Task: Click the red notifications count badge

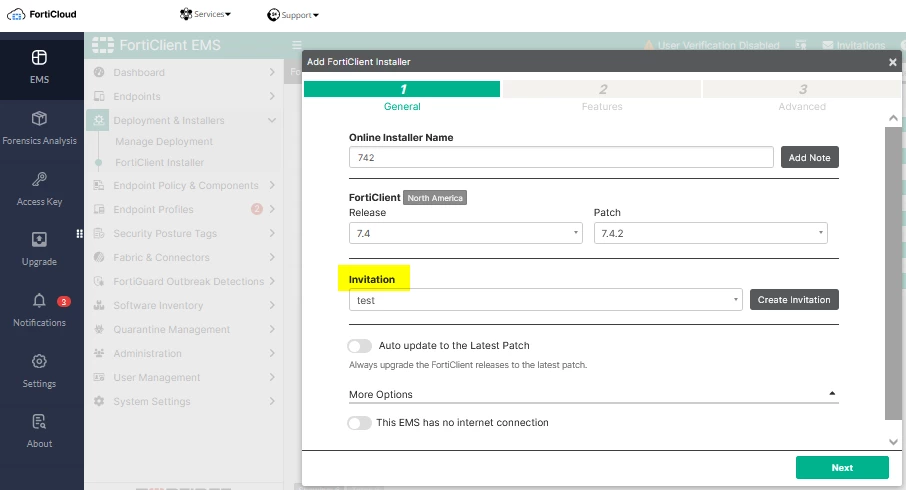Action: pyautogui.click(x=64, y=301)
